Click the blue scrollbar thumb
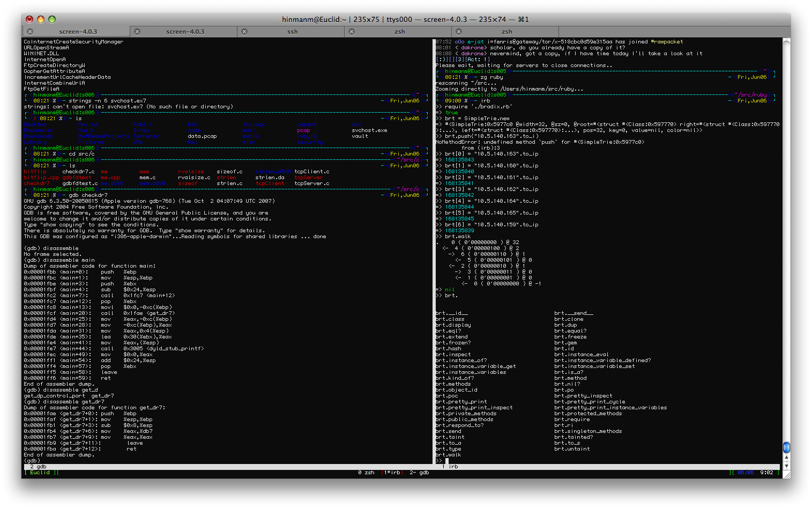This screenshot has height=508, width=812. [x=786, y=447]
